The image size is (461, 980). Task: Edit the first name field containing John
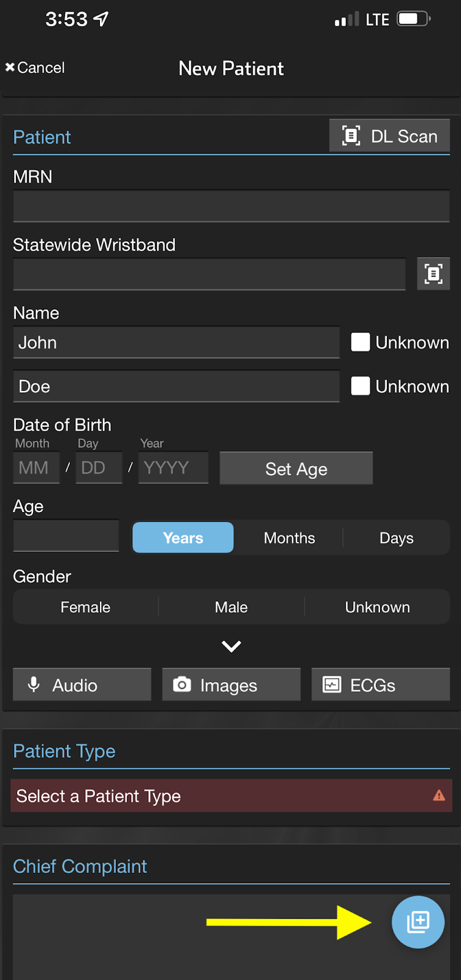click(x=176, y=342)
